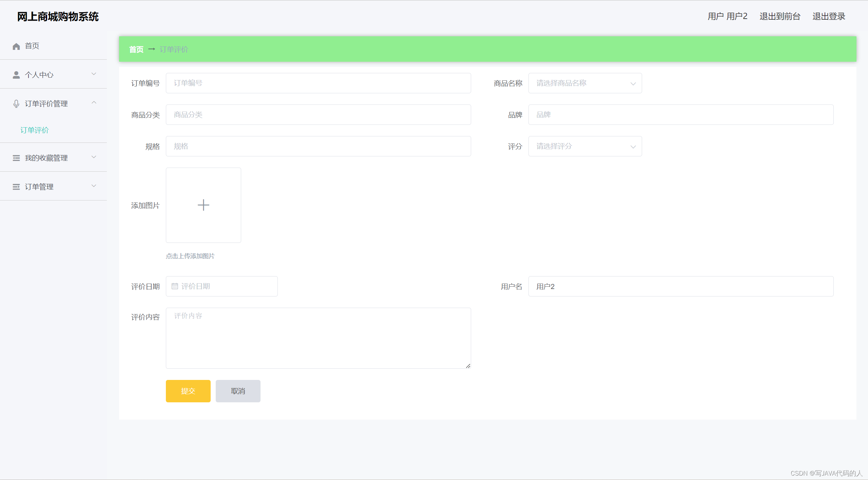Click the person icon beside 个人中心

click(x=16, y=75)
